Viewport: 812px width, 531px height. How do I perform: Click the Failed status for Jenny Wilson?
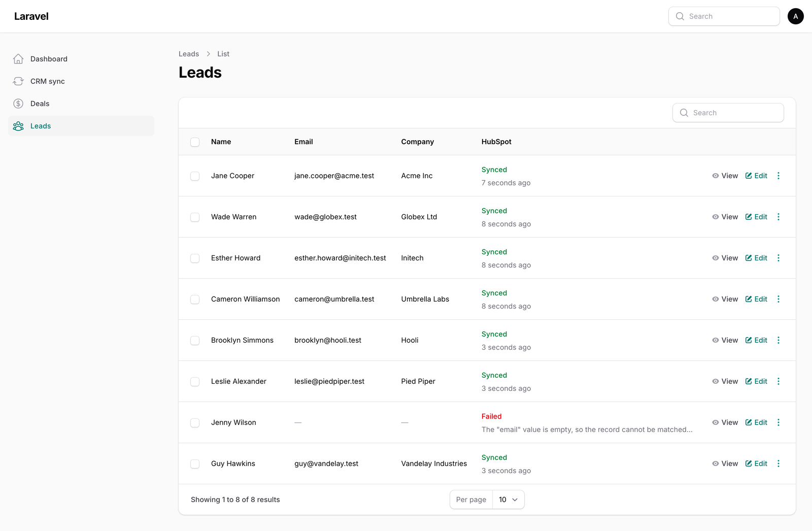point(491,416)
